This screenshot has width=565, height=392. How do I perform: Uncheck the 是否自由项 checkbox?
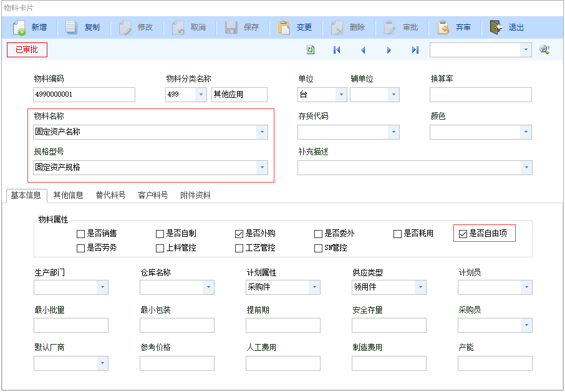coord(463,234)
